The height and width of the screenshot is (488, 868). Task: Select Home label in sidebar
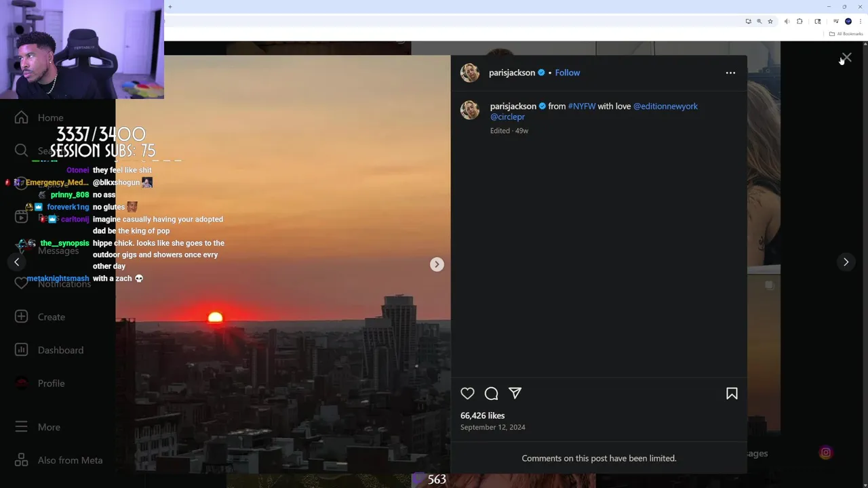51,118
